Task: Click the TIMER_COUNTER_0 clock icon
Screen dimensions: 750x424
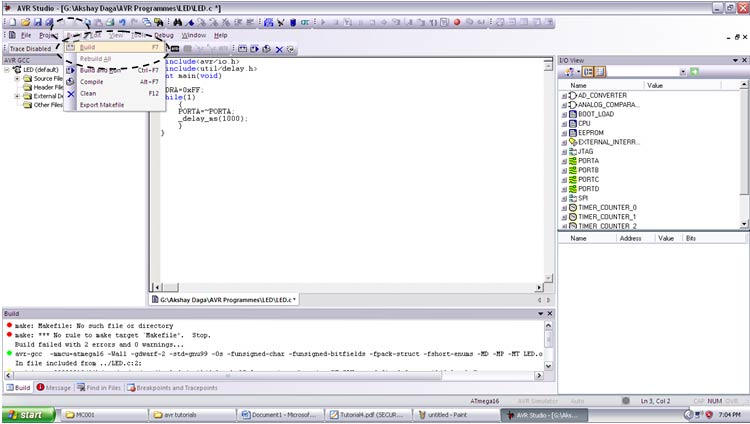Action: point(573,207)
